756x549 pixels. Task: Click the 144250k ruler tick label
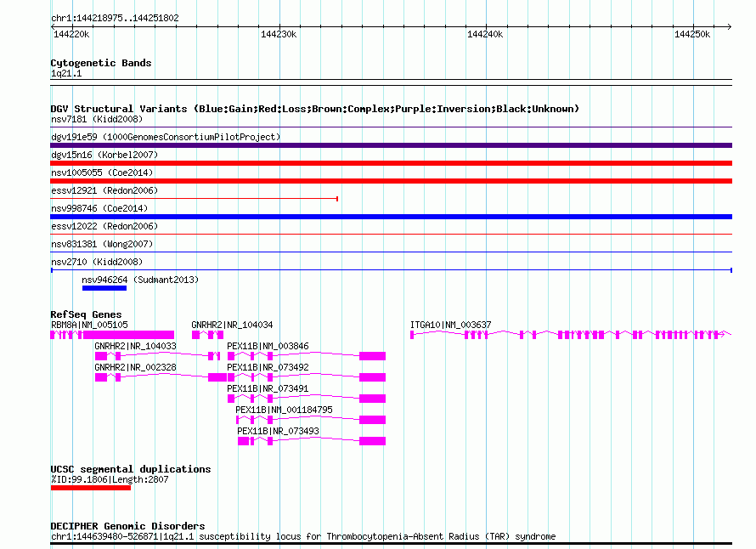[x=692, y=34]
